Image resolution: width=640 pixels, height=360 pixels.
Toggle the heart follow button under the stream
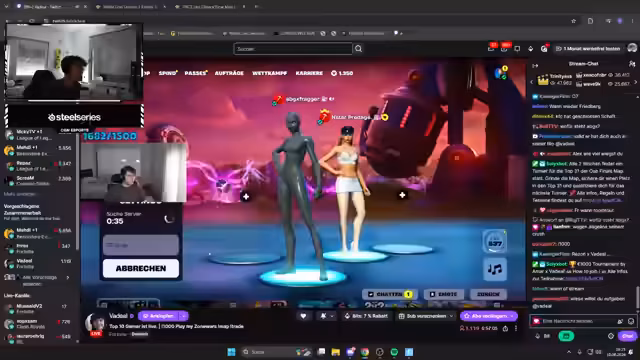pos(303,316)
